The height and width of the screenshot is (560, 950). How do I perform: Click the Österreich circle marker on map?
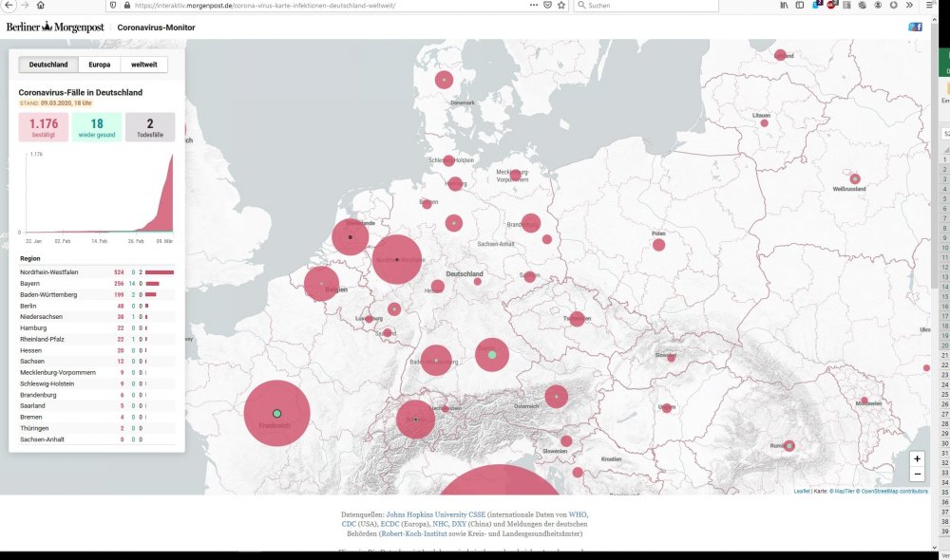(556, 397)
